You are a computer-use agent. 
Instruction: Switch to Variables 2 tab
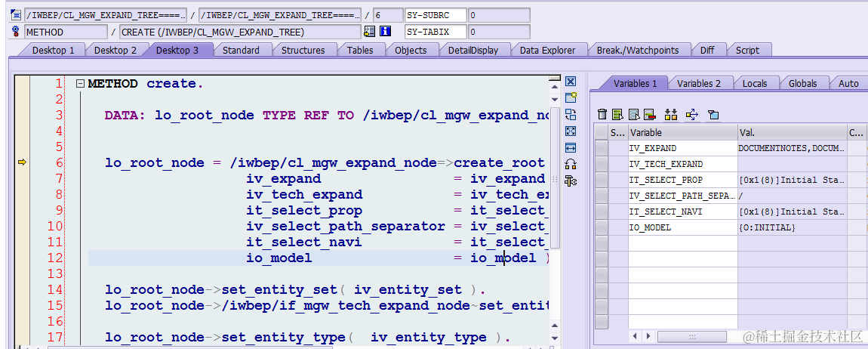pos(699,84)
